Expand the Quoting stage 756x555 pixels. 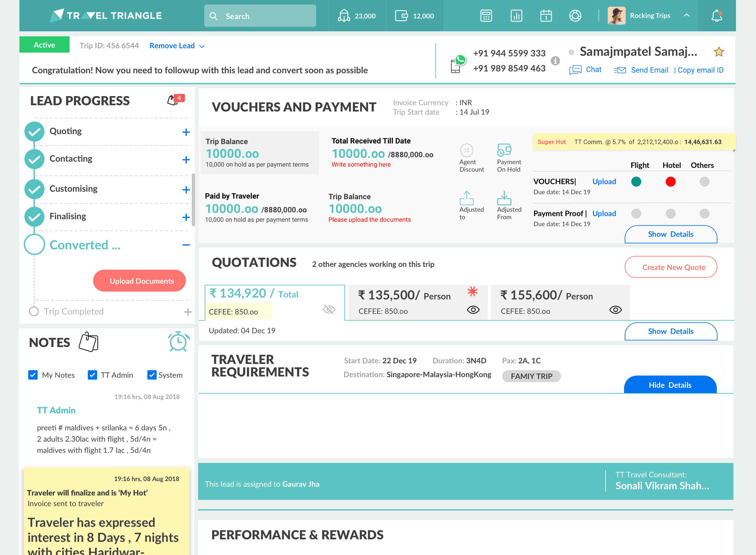186,132
